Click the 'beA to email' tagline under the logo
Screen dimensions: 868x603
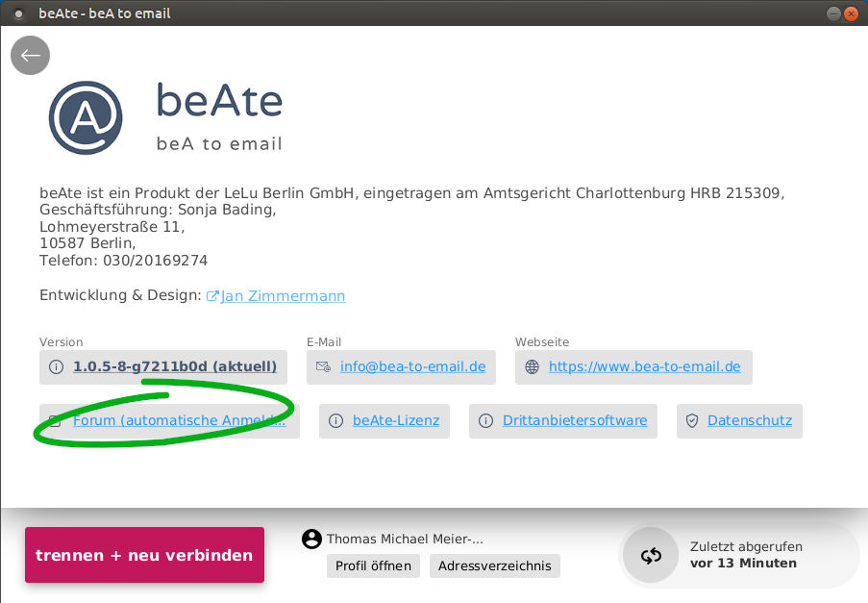coord(219,144)
